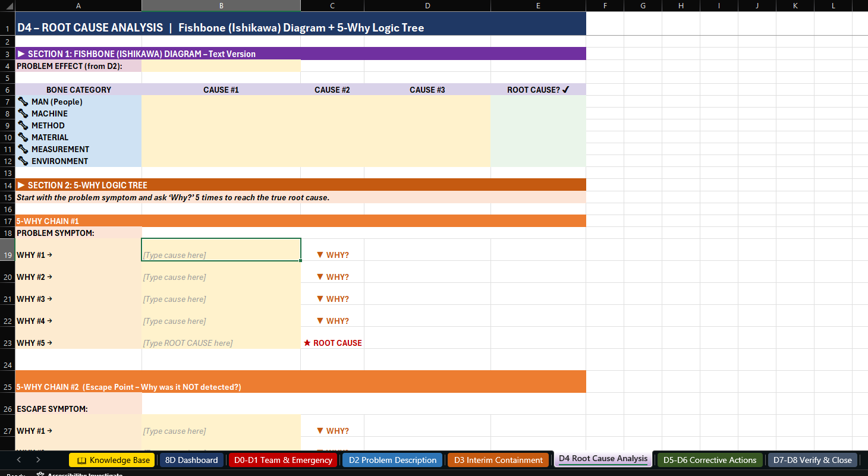Click the wrench icon beside MAN (People)
The width and height of the screenshot is (868, 476).
point(22,102)
